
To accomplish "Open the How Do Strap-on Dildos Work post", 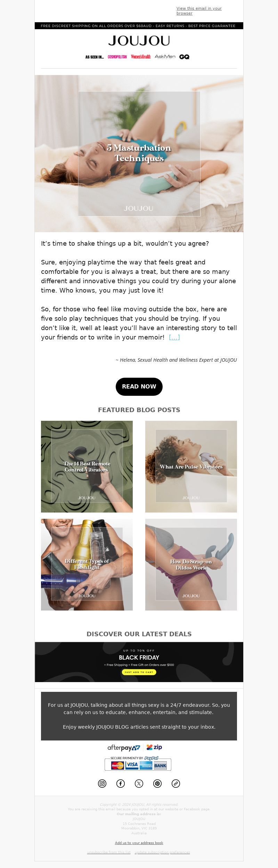I will point(191,565).
